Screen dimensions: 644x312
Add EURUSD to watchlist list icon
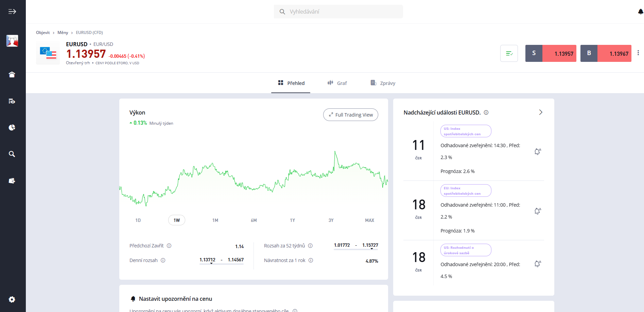509,53
